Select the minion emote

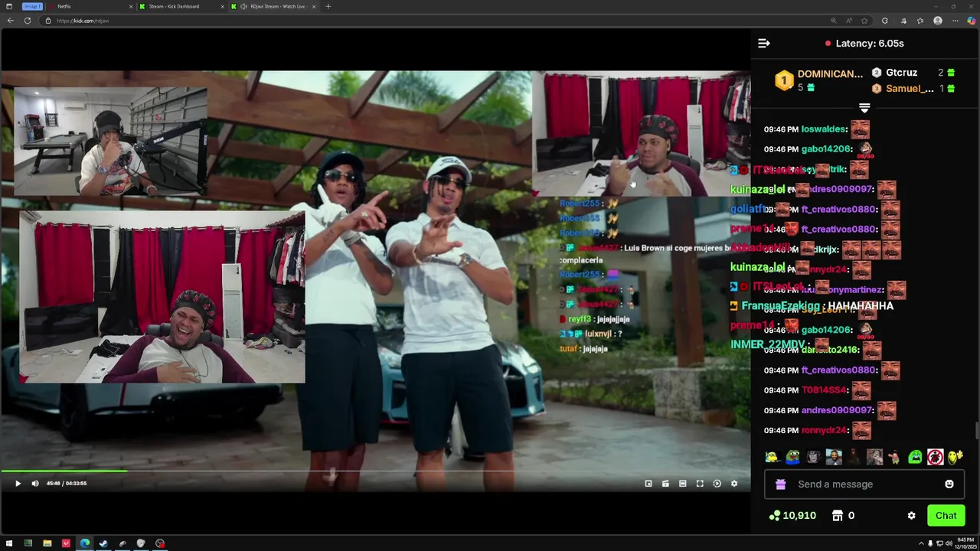click(x=772, y=458)
